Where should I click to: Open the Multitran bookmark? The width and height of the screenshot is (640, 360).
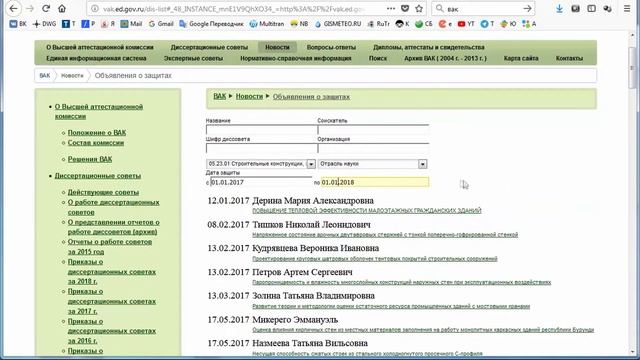(267, 24)
